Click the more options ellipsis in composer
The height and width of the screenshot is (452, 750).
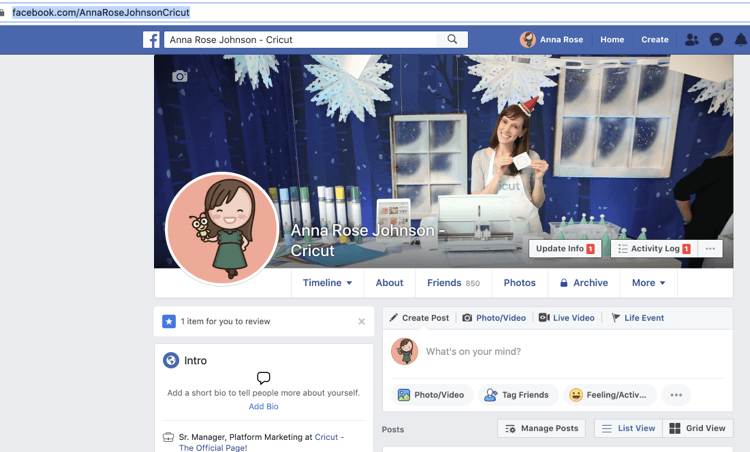(676, 395)
